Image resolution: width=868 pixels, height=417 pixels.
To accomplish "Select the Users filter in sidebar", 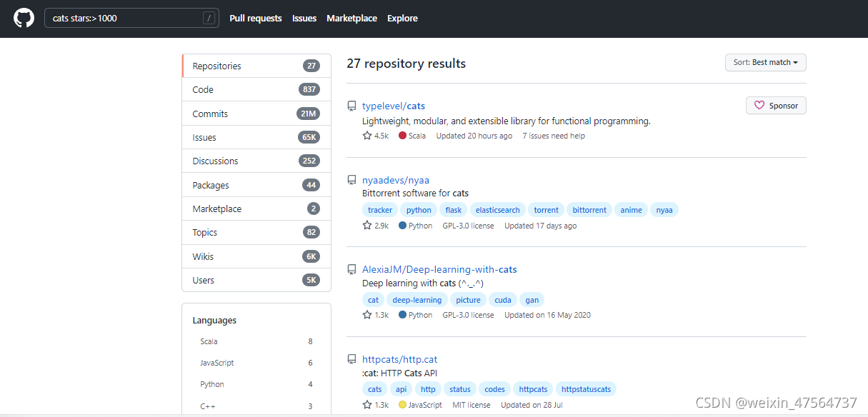I will [x=256, y=280].
